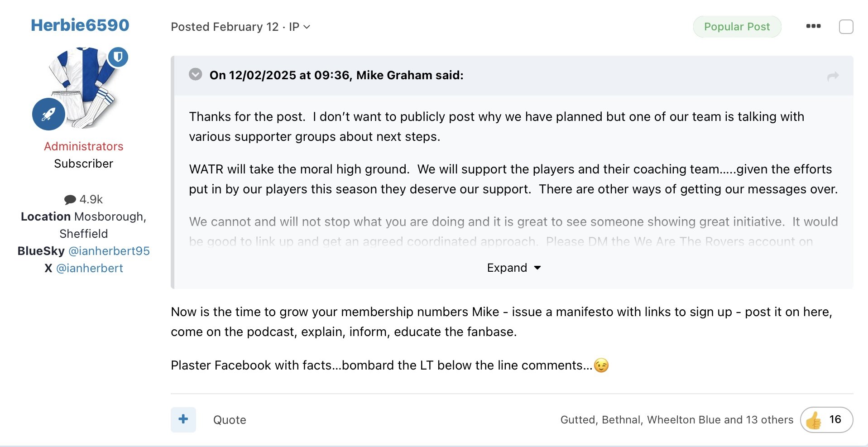
Task: Click the thumbs-up reaction icon
Action: (x=814, y=420)
